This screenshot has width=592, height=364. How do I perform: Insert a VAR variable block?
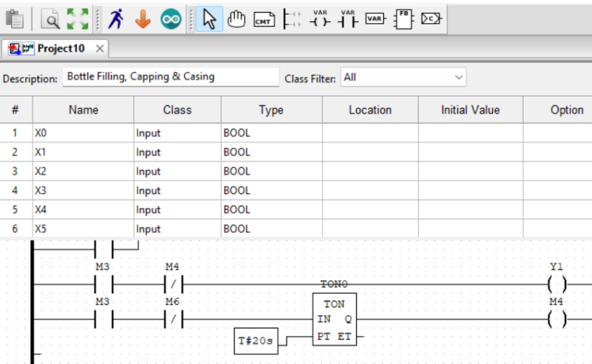pyautogui.click(x=375, y=19)
